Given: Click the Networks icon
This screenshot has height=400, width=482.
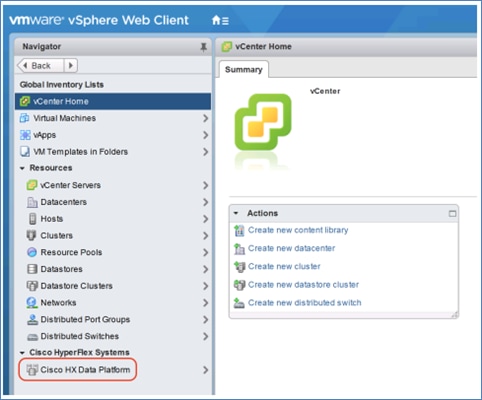Looking at the screenshot, I should tap(32, 303).
